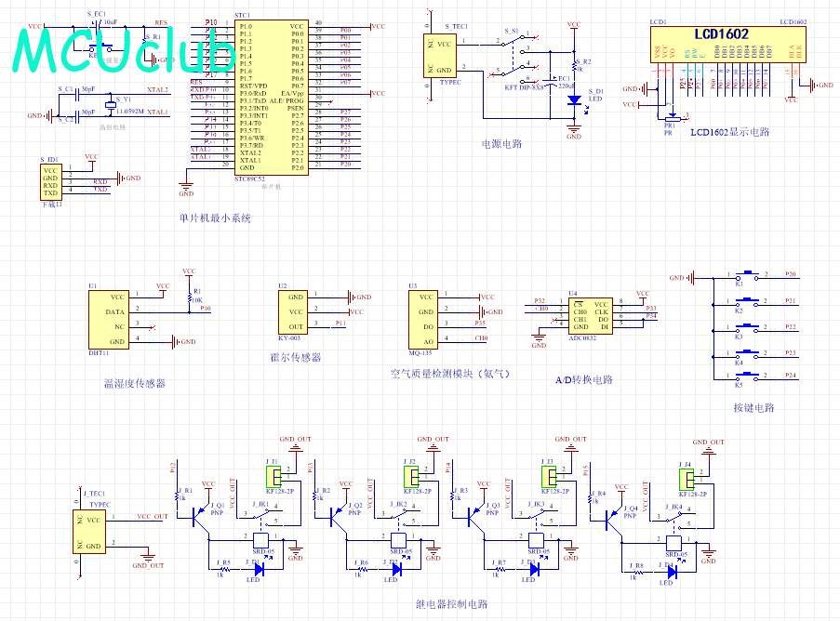840x621 pixels.
Task: Select the J_Q1 PNP transistor
Action: (200, 519)
